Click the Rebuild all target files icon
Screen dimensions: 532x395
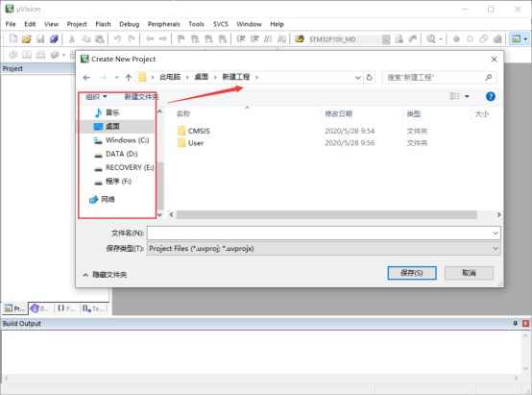(40, 55)
